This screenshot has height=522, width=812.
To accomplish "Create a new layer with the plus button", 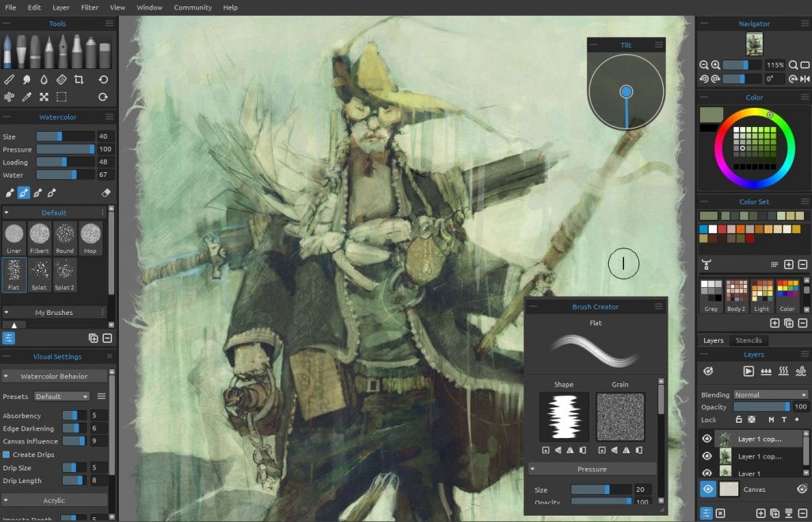I will [x=761, y=513].
